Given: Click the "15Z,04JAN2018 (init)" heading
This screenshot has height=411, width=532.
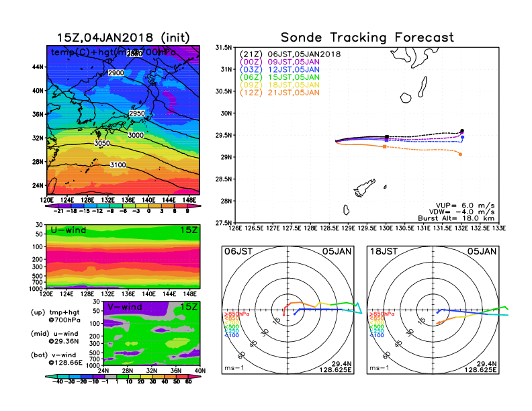Looking at the screenshot, I should pyautogui.click(x=123, y=38).
